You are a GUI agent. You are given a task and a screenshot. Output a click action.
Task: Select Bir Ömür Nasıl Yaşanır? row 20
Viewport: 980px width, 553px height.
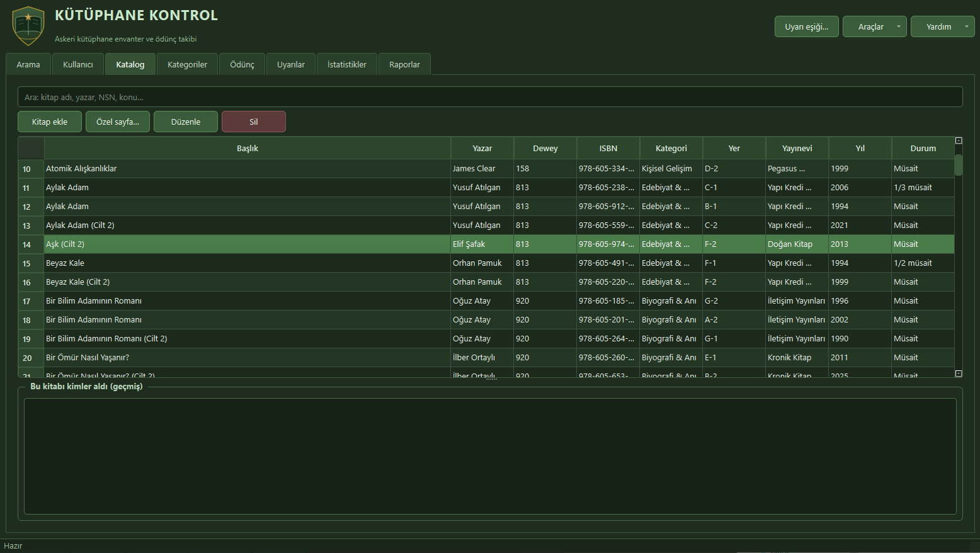click(x=486, y=357)
